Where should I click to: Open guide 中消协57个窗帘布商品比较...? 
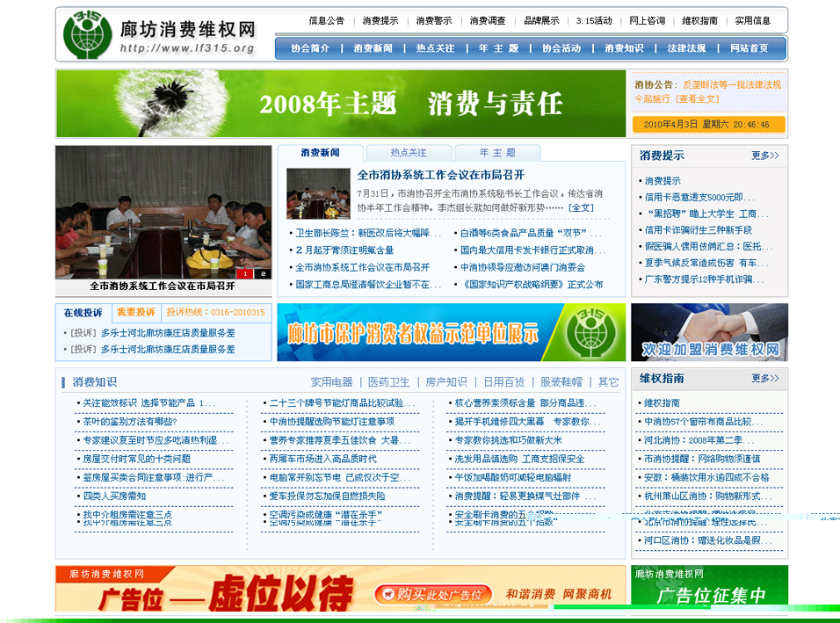704,422
